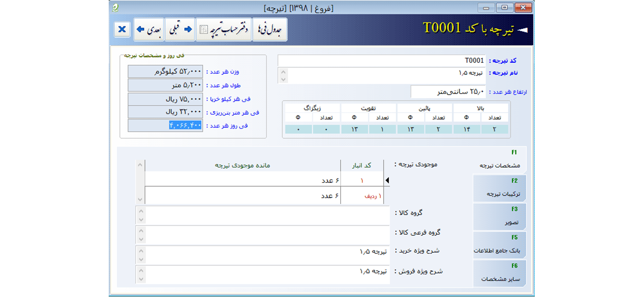Click the جدول فی‌ها toolbar button

(270, 30)
